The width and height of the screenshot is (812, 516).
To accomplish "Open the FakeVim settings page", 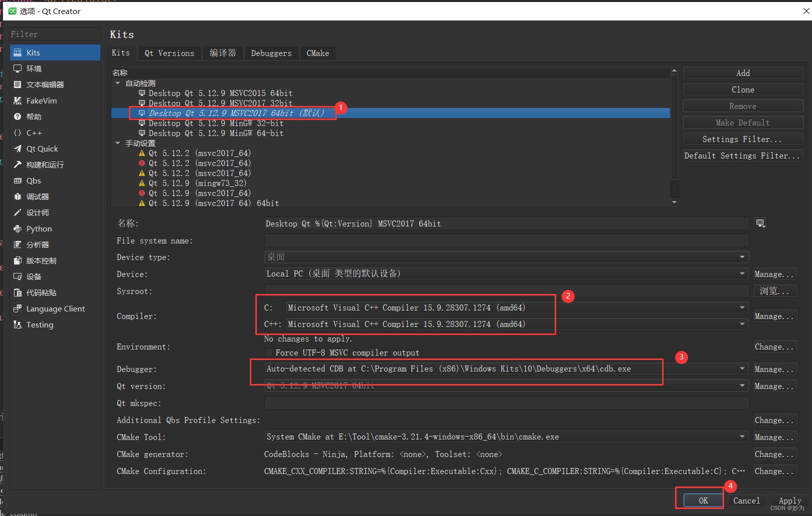I will click(x=41, y=100).
